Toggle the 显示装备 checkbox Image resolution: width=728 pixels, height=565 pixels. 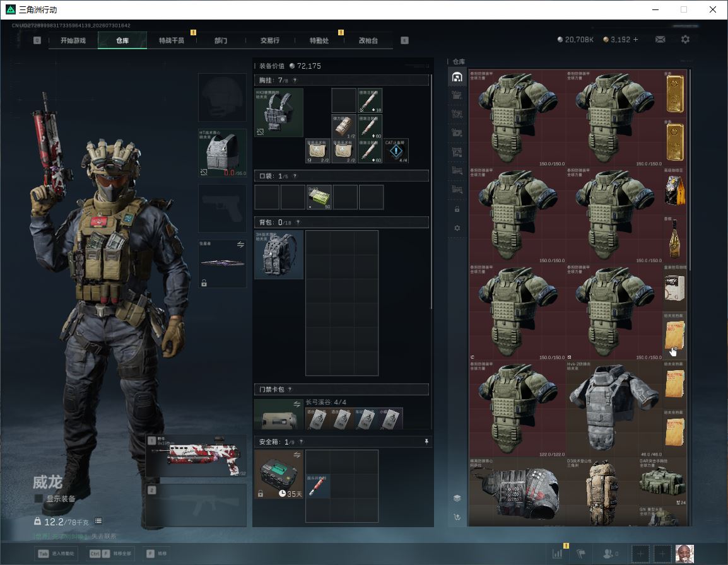point(38,499)
